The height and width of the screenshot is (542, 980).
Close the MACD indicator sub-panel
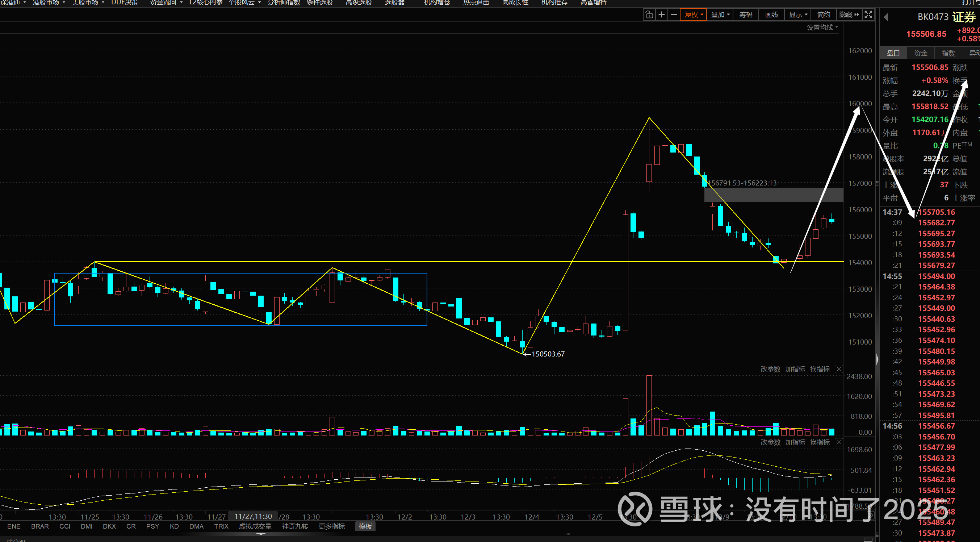pyautogui.click(x=839, y=442)
